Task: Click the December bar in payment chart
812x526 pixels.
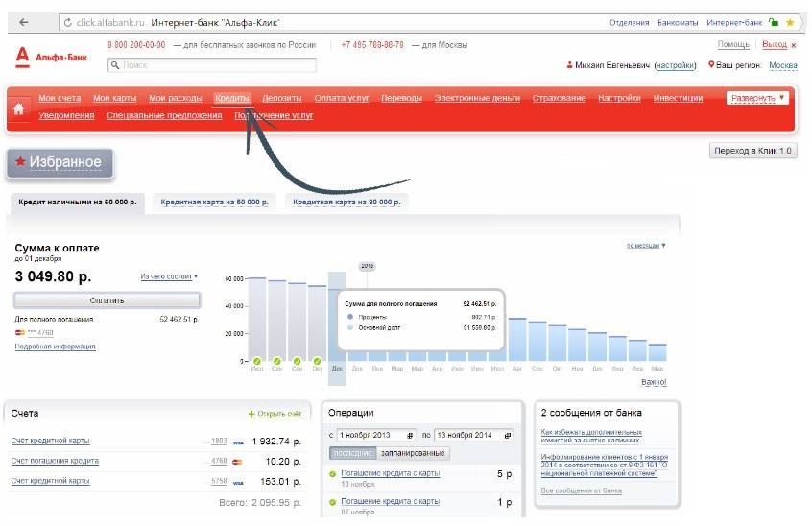Action: pyautogui.click(x=337, y=317)
